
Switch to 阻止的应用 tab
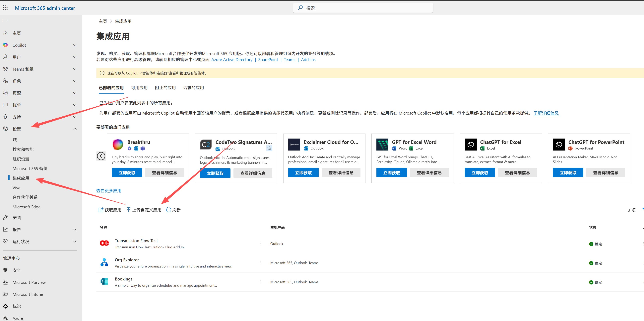[x=165, y=88]
